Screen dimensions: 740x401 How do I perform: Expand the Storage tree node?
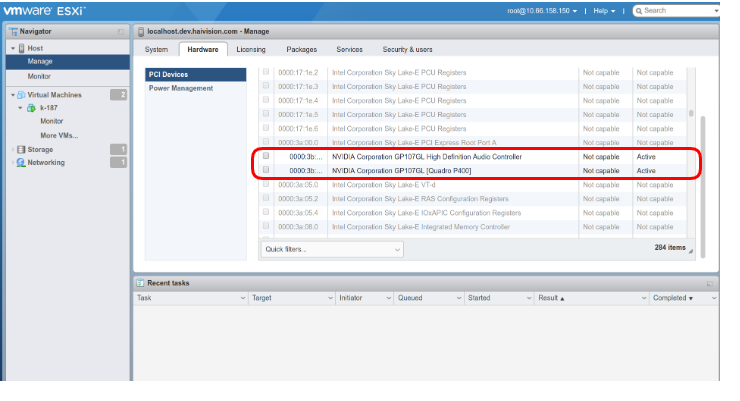(x=11, y=150)
